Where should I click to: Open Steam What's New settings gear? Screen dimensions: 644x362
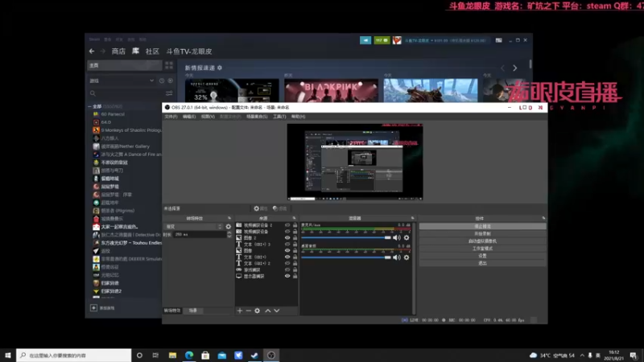pos(220,68)
